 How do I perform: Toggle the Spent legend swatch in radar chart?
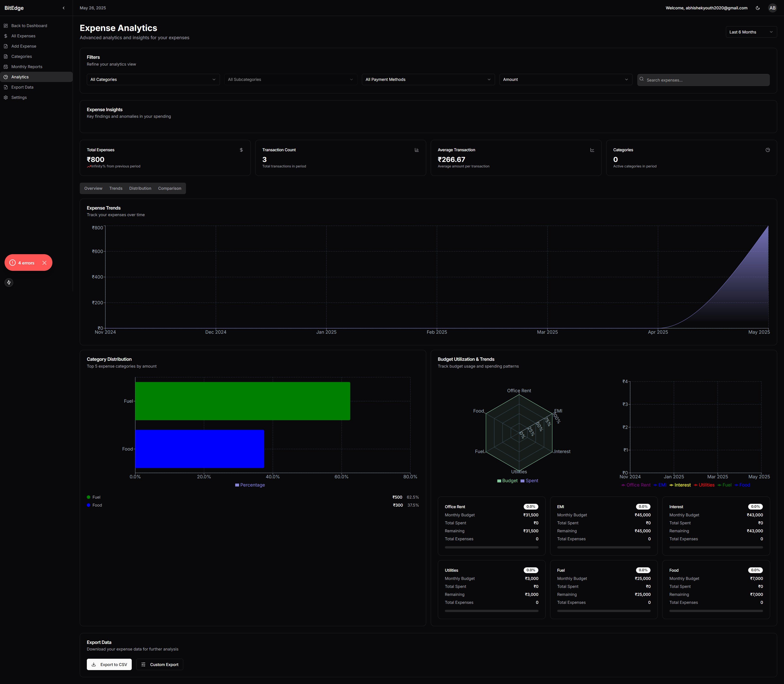click(x=522, y=481)
